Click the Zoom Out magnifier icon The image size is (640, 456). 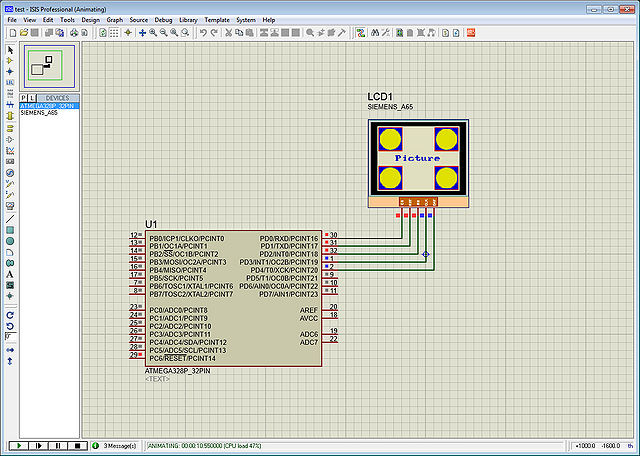point(164,33)
